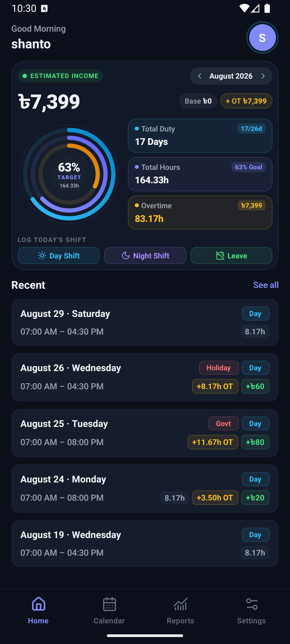Screen dimensions: 290x644
Task: Open the Total Duty 17 Days card
Action: tap(200, 136)
